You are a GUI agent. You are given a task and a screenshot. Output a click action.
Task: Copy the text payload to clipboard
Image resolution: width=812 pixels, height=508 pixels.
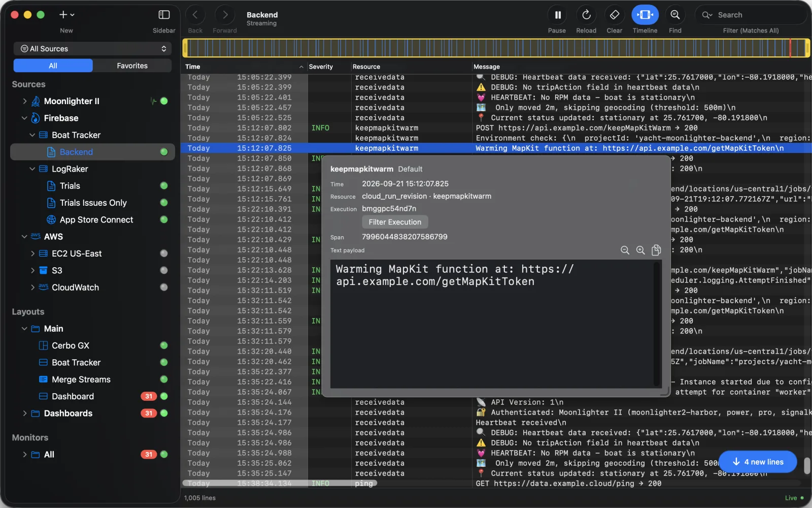(656, 250)
